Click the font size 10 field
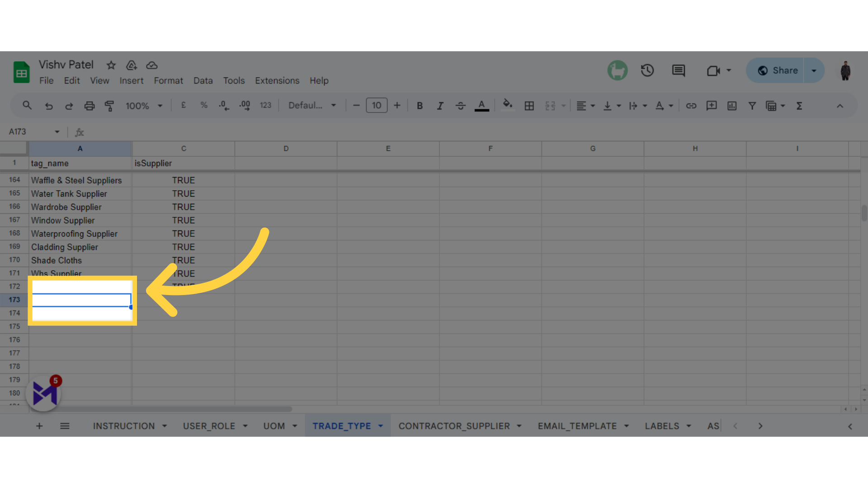Screen dimensions: 868x488 point(376,105)
